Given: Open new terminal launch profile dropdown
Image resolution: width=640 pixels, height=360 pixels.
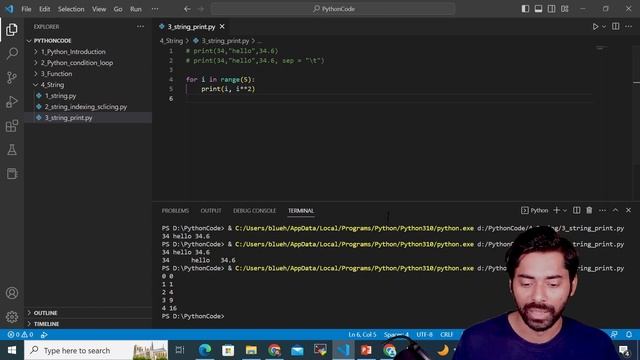Looking at the screenshot, I should 565,211.
